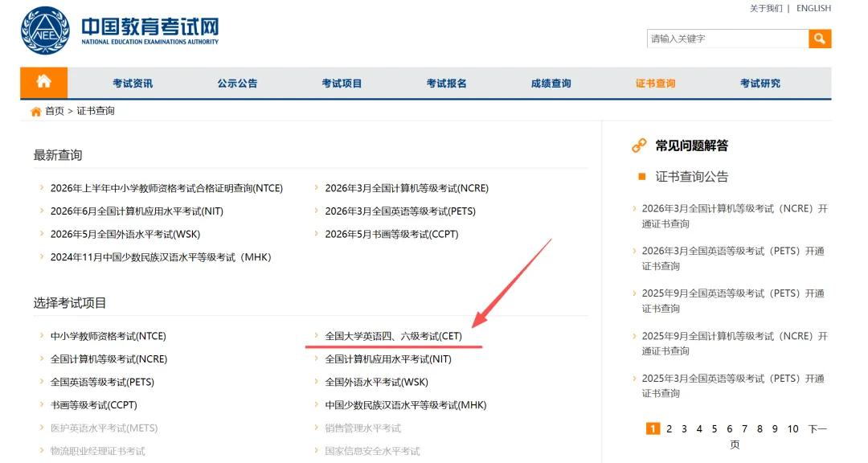
Task: Select 全国英语等级考试(PETS) exam project
Action: pyautogui.click(x=102, y=382)
